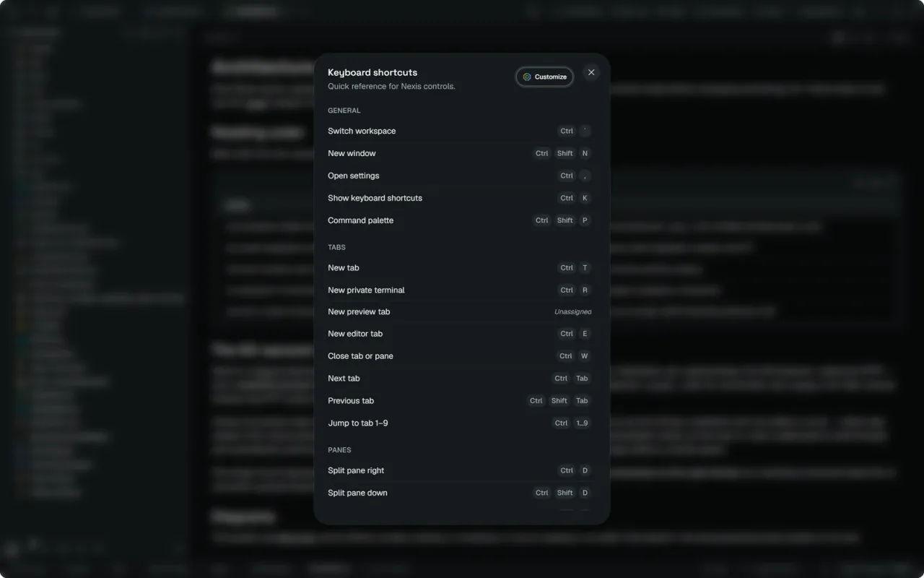The height and width of the screenshot is (578, 924).
Task: Click the "New preview tab" label
Action: [359, 311]
